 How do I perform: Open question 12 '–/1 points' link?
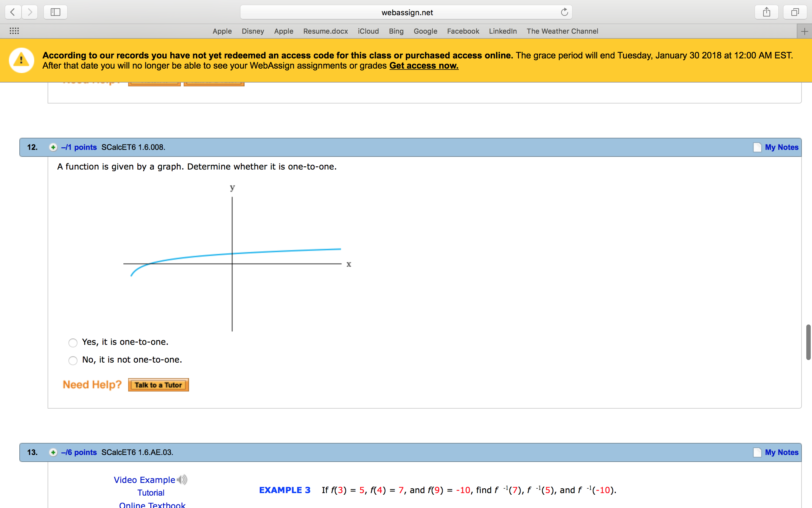click(79, 147)
